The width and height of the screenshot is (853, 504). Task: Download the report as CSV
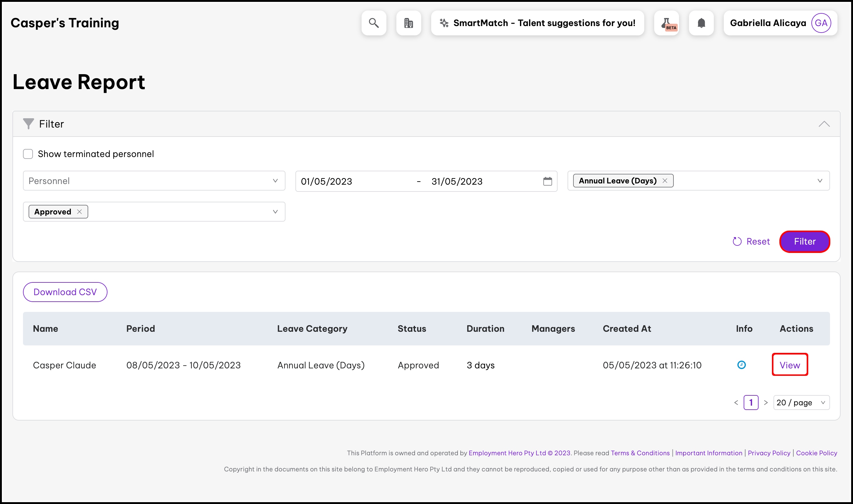[x=65, y=292]
